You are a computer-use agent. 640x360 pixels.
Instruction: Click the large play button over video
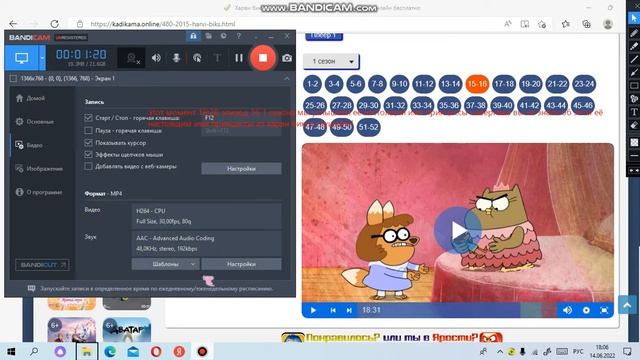458,230
